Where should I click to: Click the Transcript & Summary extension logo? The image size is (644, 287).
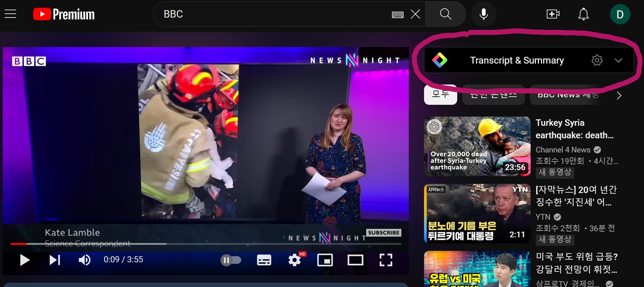tap(440, 60)
